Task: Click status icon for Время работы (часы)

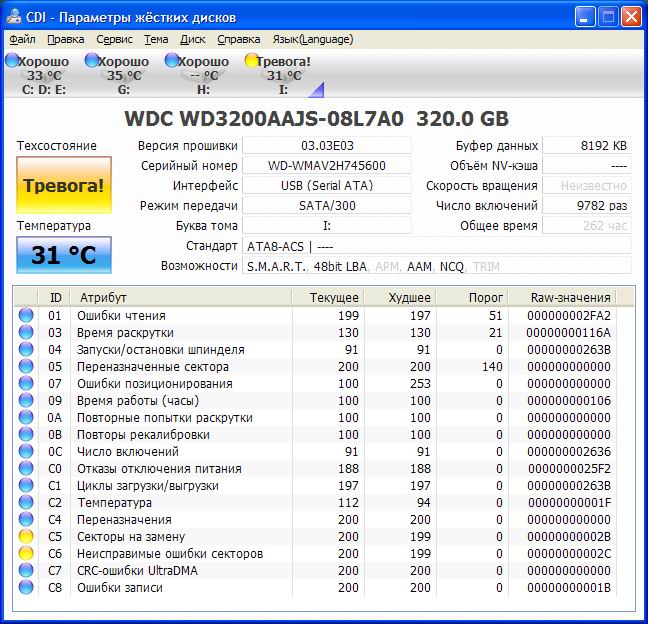Action: point(26,400)
